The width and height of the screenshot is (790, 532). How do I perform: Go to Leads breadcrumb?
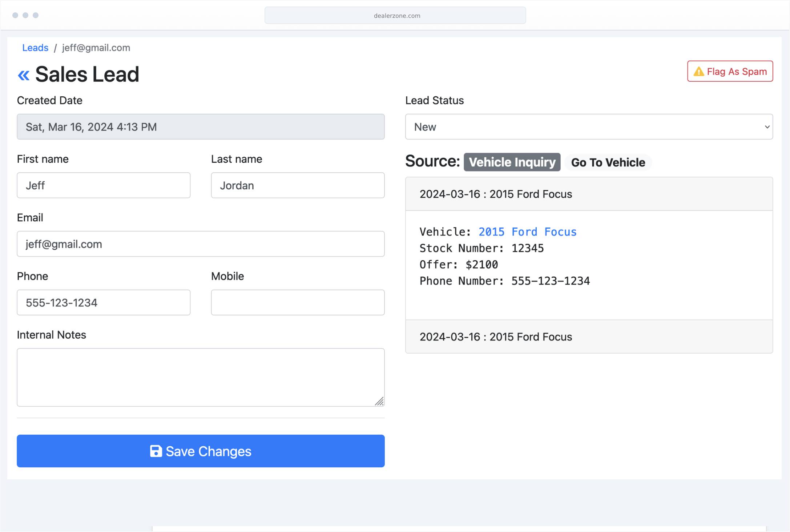35,48
